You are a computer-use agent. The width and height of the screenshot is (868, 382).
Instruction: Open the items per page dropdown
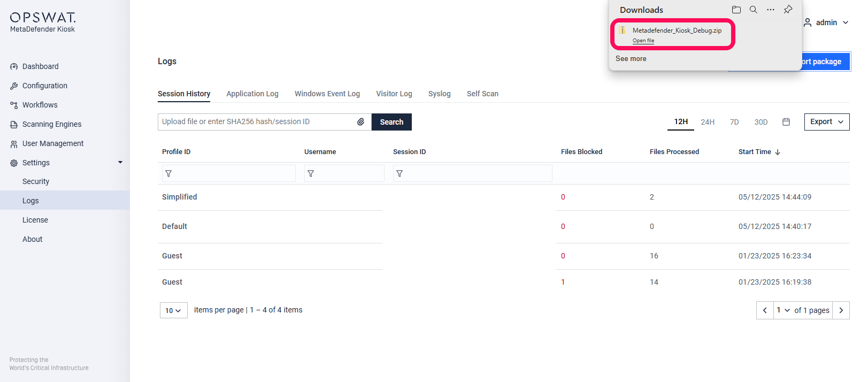(x=174, y=310)
